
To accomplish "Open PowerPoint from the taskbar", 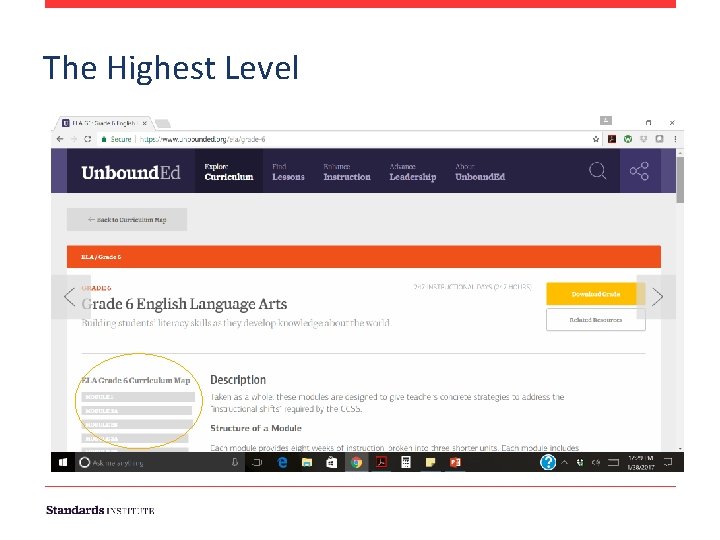I will coord(455,462).
